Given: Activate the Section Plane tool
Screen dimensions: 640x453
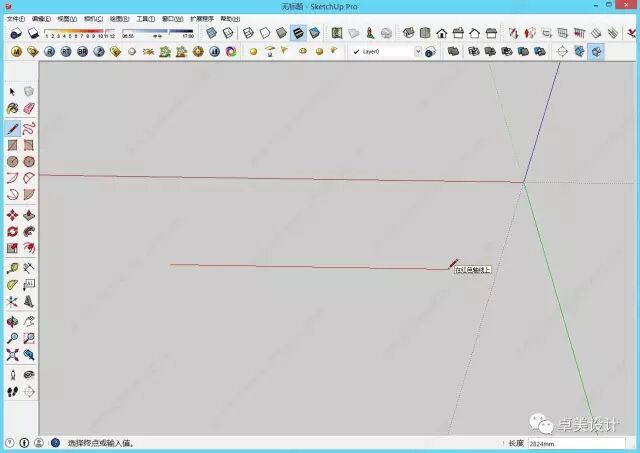Looking at the screenshot, I should 29,392.
